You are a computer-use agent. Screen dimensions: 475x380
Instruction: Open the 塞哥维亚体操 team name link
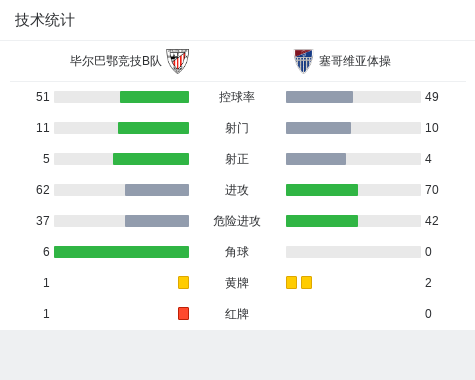coord(355,61)
